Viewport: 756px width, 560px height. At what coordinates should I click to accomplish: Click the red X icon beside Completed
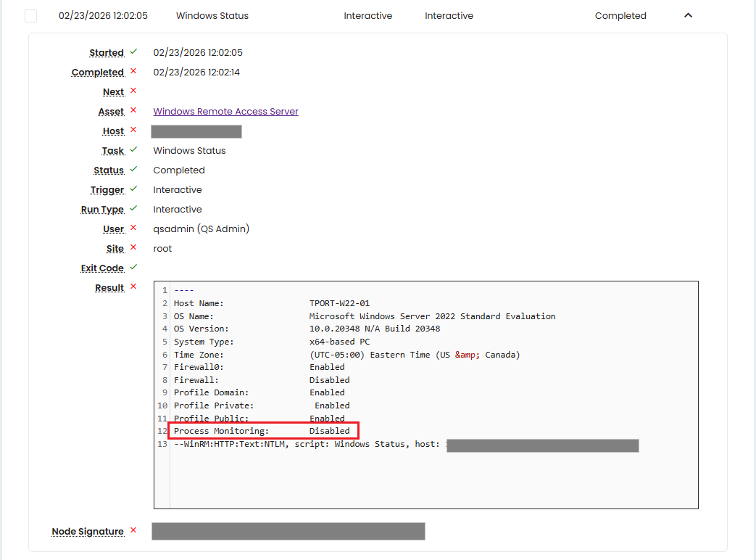133,72
